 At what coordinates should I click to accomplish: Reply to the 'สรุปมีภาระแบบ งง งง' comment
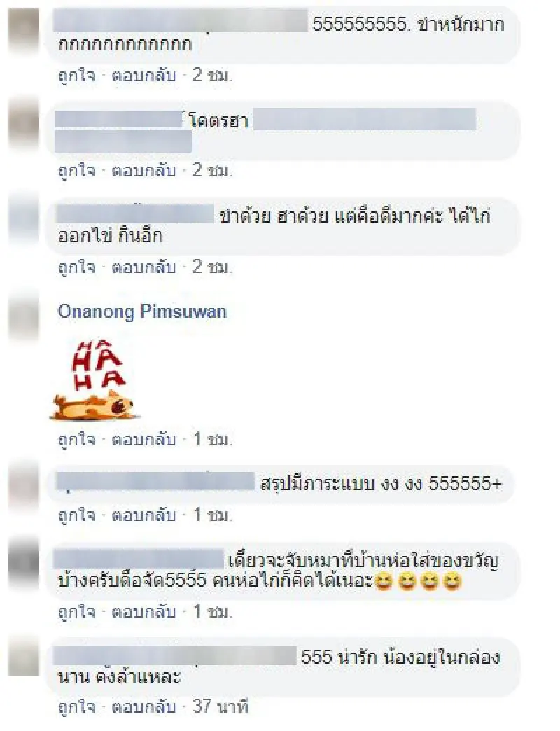point(144,515)
